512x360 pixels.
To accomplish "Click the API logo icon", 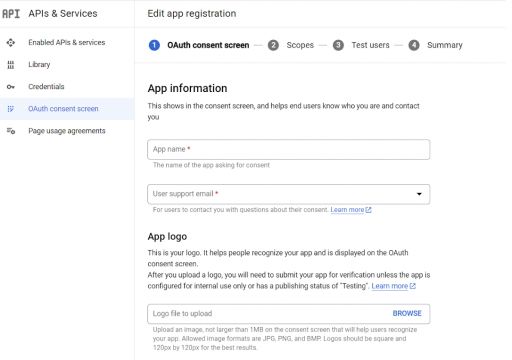I will [11, 14].
